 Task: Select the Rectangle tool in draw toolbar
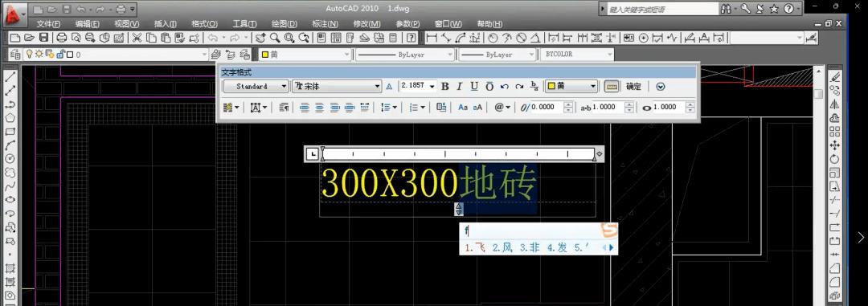point(10,132)
